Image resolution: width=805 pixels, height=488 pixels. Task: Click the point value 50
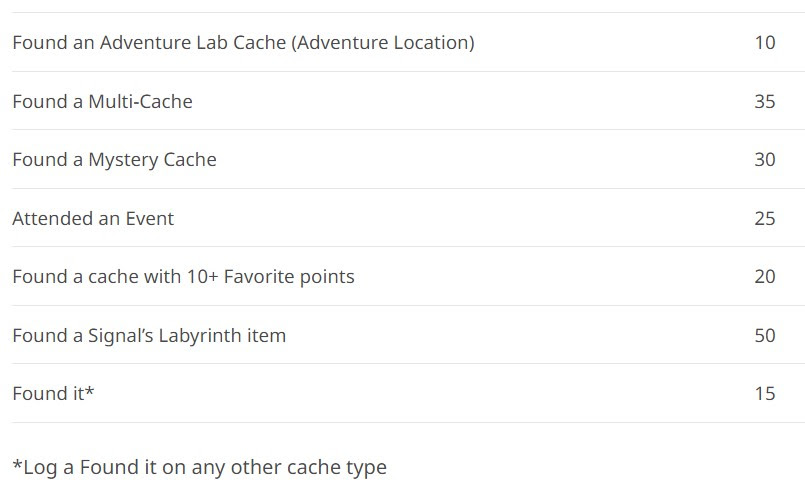764,335
